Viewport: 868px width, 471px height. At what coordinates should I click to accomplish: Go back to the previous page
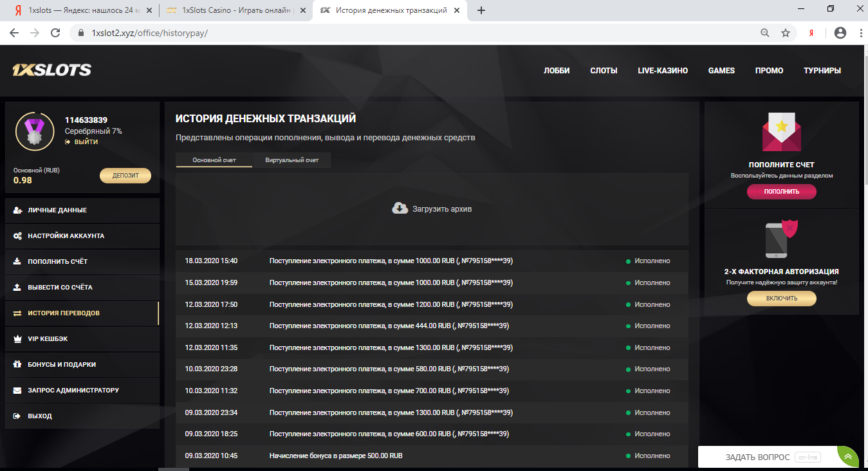click(x=14, y=33)
